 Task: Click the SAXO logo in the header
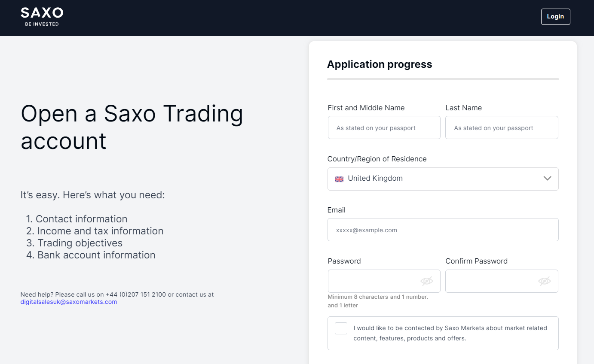click(42, 13)
